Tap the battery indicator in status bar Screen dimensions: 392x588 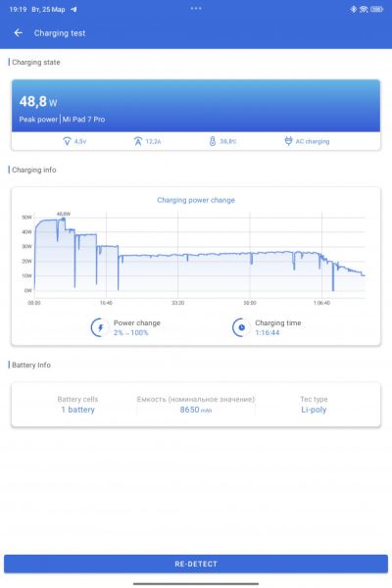coord(376,10)
